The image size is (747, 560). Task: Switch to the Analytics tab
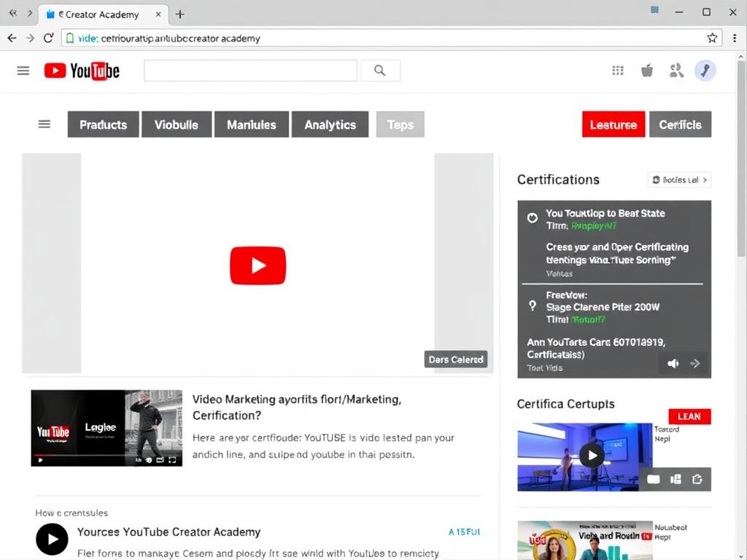pos(330,124)
